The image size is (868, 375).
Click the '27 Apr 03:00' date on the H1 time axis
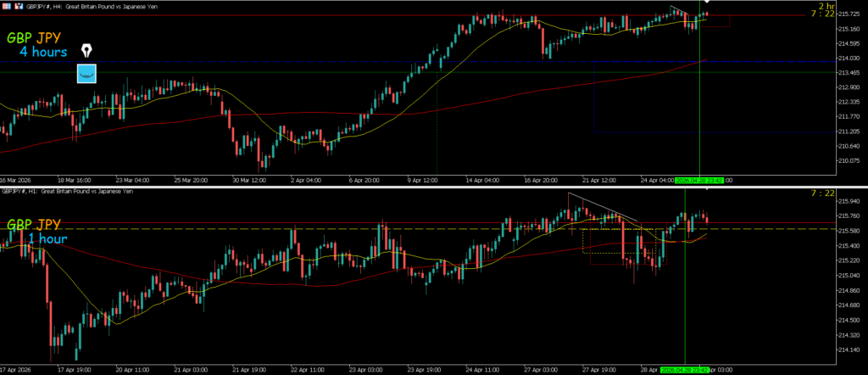543,369
